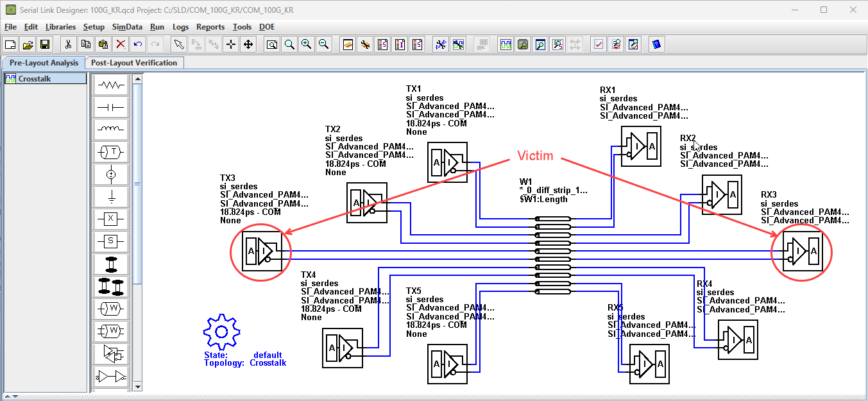Open the Reports menu
Viewport: 868px width, 401px height.
(x=210, y=27)
